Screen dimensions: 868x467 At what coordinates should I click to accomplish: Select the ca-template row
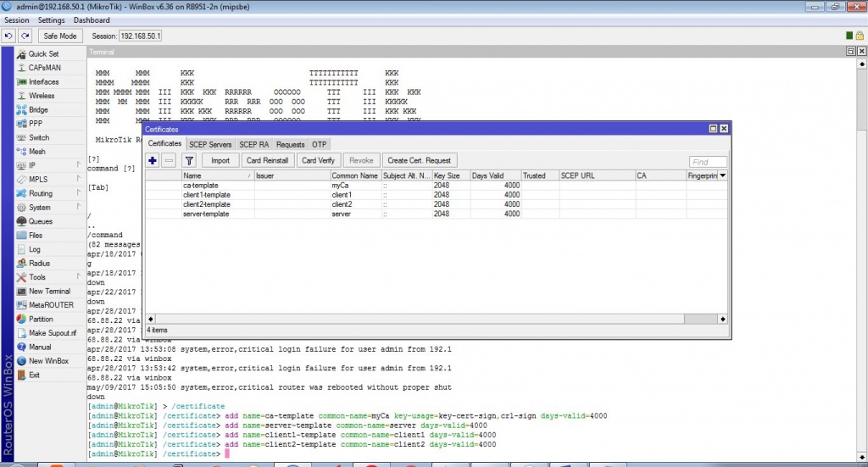click(437, 186)
